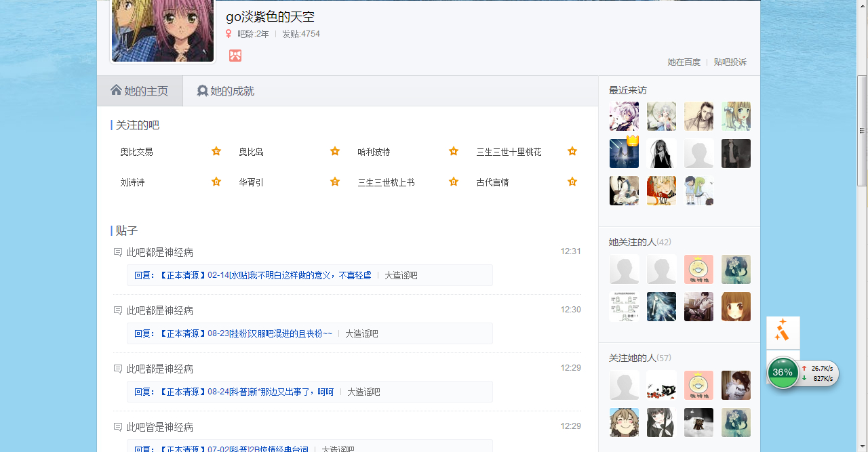Open the purple-haired avatar in 最近来访
The width and height of the screenshot is (868, 452).
click(x=624, y=116)
